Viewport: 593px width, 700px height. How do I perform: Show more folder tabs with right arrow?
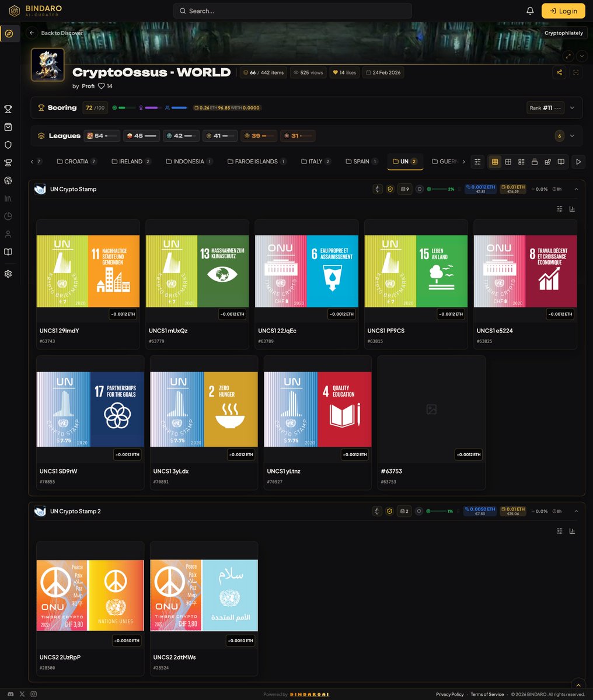pyautogui.click(x=463, y=162)
